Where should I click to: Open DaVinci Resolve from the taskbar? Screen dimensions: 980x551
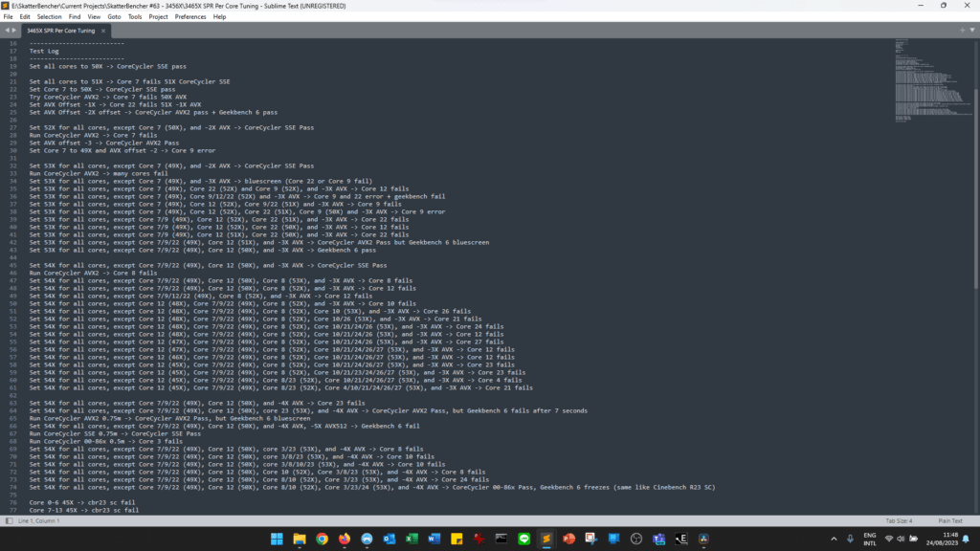703,539
